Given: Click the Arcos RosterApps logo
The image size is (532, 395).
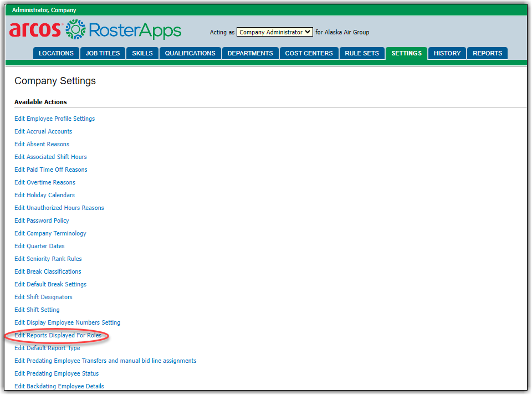Looking at the screenshot, I should (x=95, y=30).
